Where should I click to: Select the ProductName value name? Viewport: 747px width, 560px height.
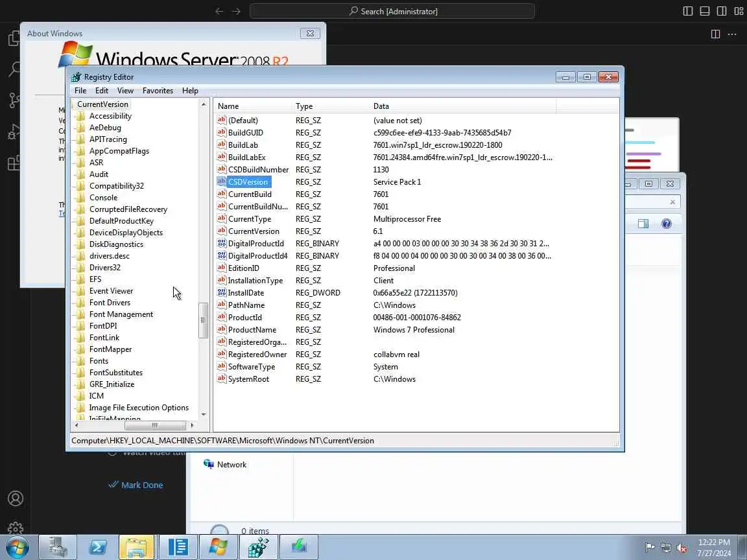click(252, 329)
